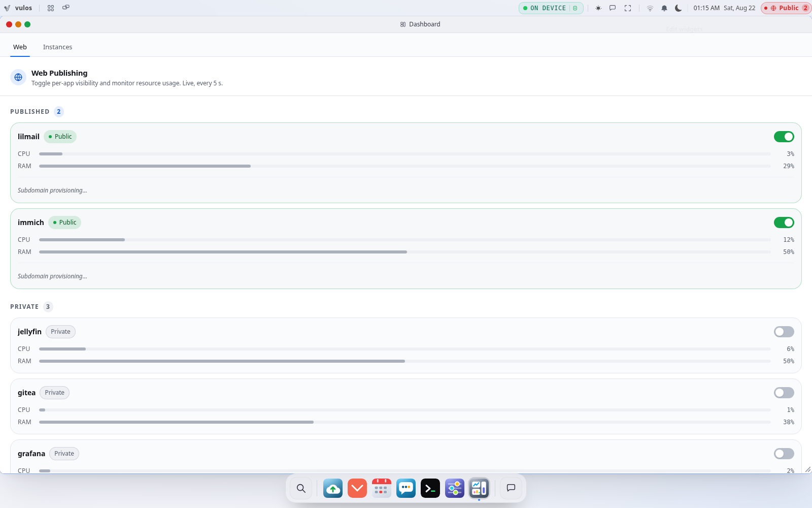
Task: Toggle brightness sun icon in top bar
Action: (598, 8)
